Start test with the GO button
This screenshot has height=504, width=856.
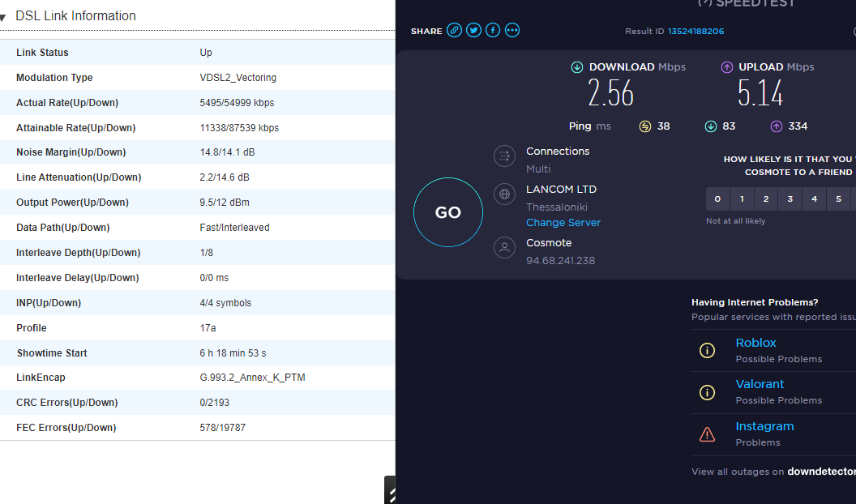448,212
